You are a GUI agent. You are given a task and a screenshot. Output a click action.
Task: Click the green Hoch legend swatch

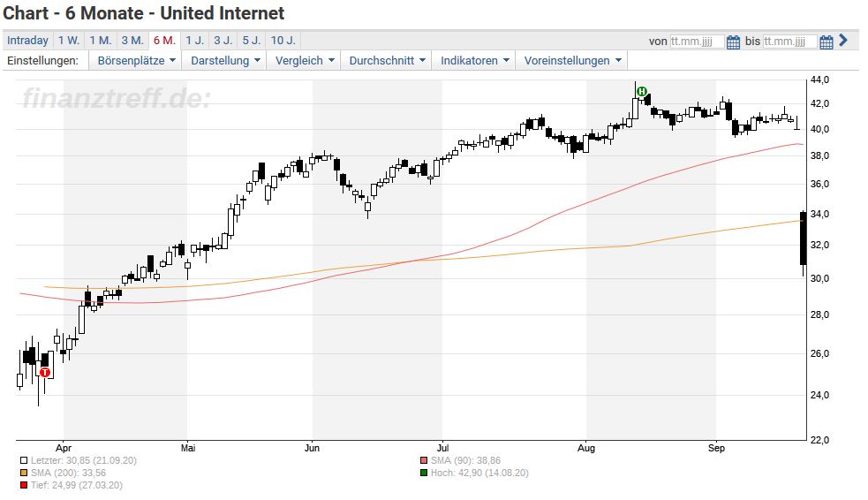424,473
